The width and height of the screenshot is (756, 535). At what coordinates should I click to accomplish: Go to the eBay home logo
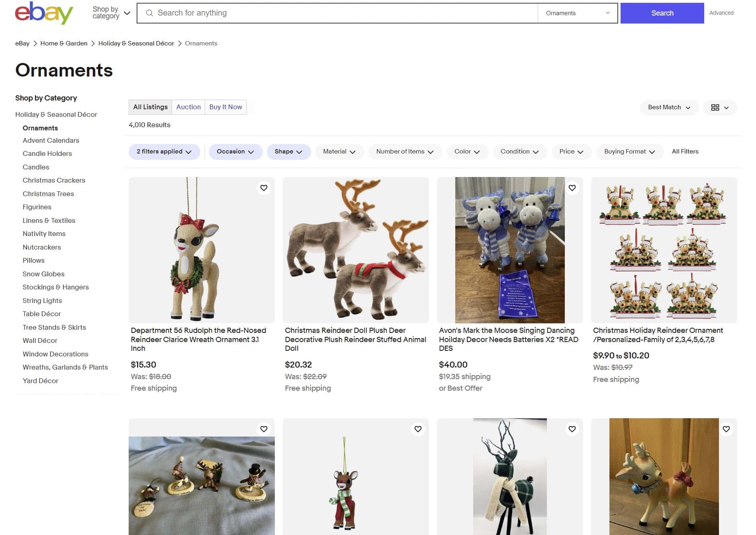(44, 13)
